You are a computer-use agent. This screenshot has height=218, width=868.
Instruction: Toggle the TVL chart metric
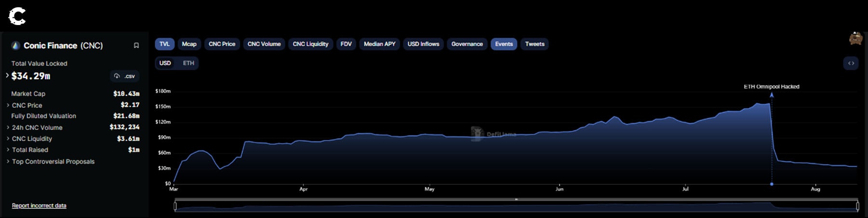click(164, 44)
